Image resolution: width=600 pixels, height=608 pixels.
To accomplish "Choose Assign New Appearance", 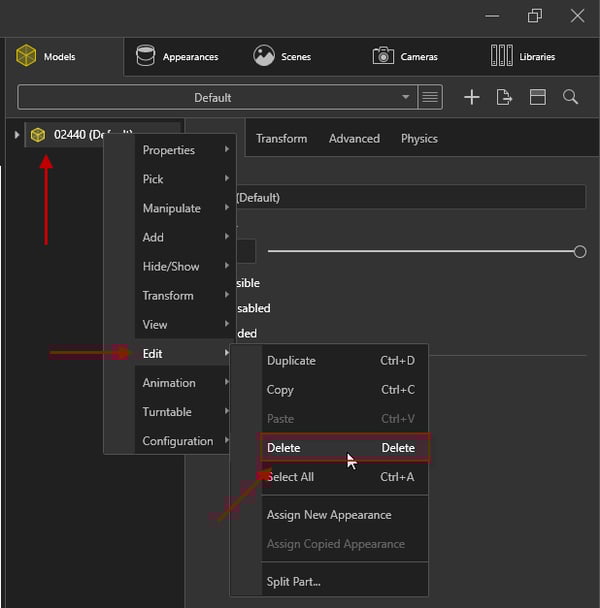I will point(345,515).
